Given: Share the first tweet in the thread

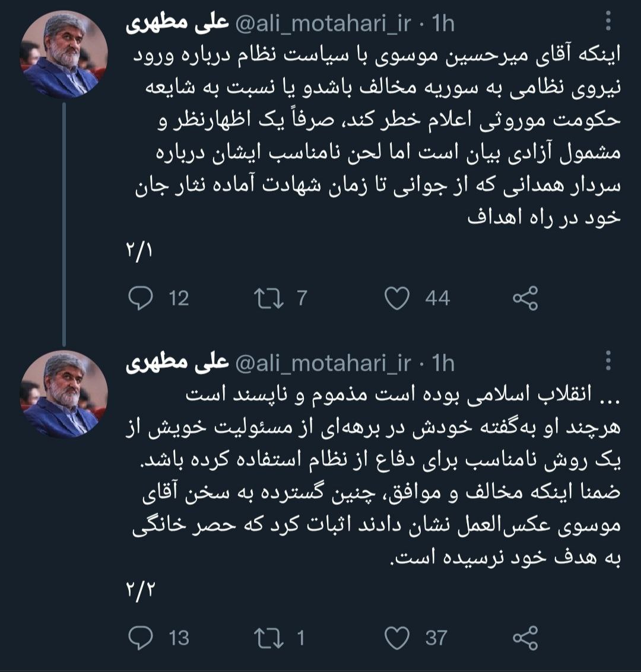Looking at the screenshot, I should (x=525, y=298).
